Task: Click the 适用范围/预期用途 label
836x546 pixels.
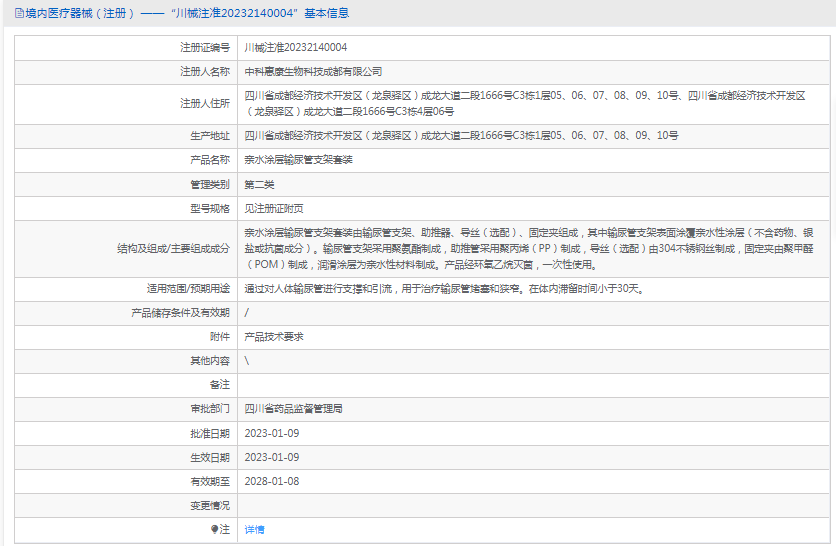Action: coord(188,289)
